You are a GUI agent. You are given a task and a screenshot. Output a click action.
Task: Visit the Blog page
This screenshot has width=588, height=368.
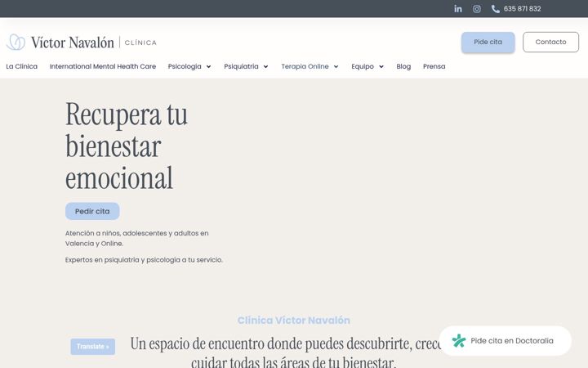click(403, 66)
